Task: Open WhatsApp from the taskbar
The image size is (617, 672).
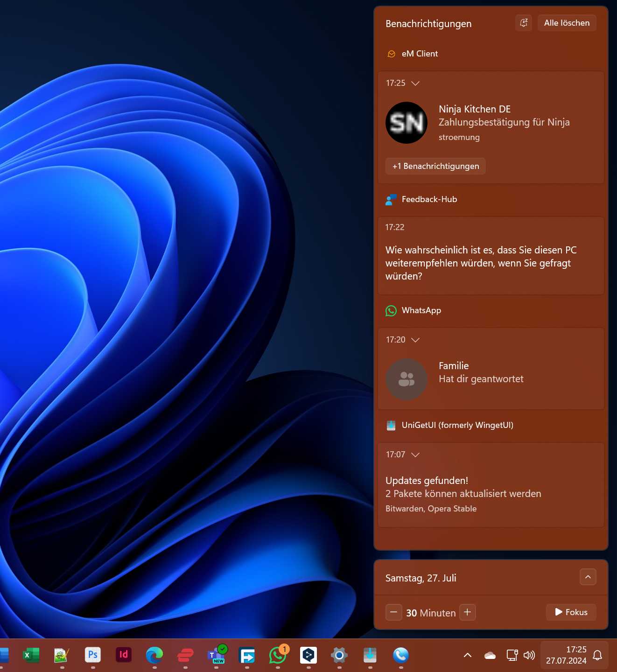Action: pos(278,656)
